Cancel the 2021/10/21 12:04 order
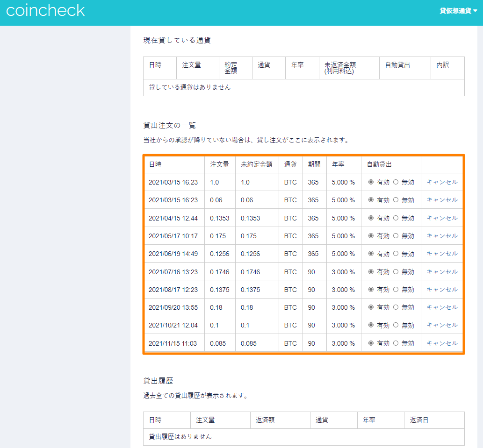The width and height of the screenshot is (483, 448). point(442,325)
